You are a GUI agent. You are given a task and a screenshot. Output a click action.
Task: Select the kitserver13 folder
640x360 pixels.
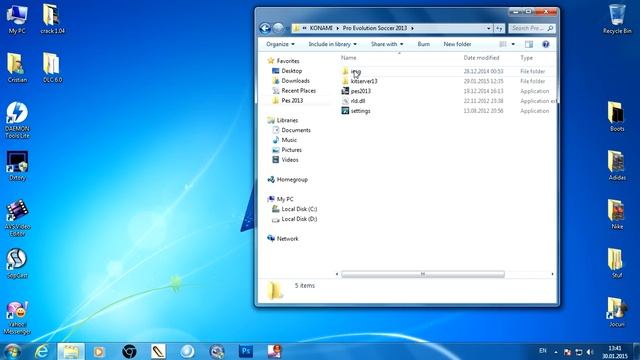[x=359, y=81]
